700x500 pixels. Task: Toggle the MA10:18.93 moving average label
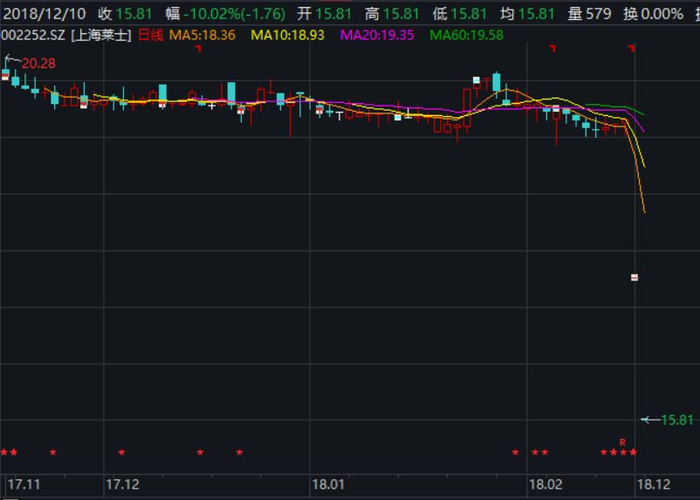pos(288,35)
